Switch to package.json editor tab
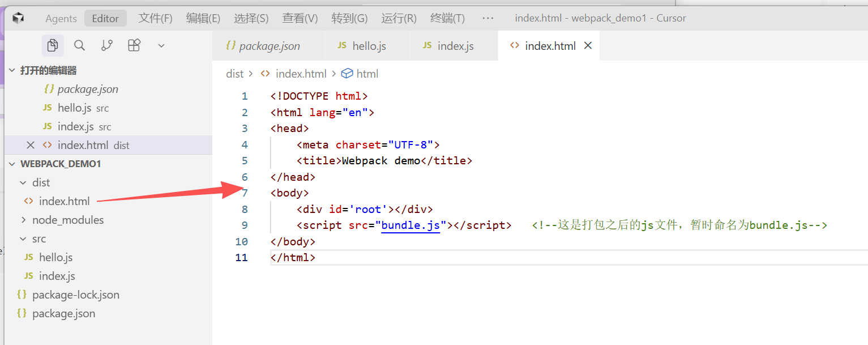Image resolution: width=868 pixels, height=345 pixels. [268, 46]
